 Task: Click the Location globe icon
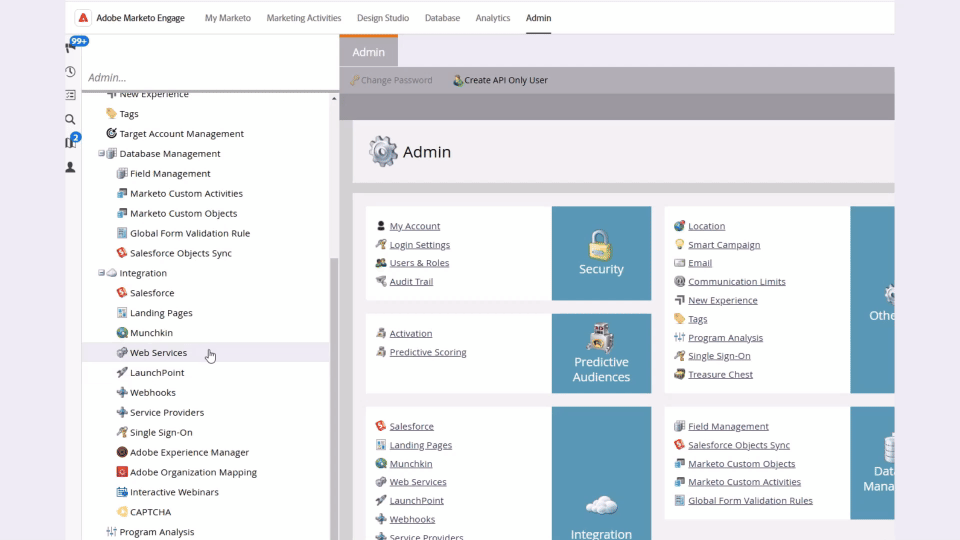(679, 226)
